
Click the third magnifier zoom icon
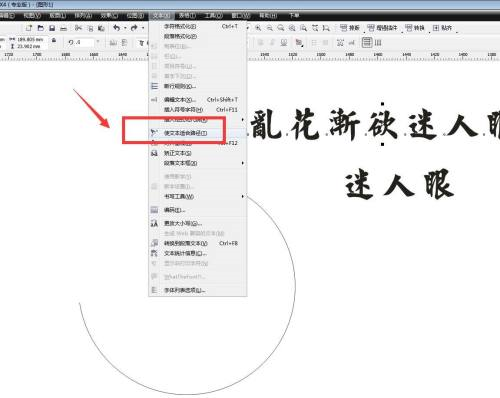pyautogui.click(x=281, y=28)
